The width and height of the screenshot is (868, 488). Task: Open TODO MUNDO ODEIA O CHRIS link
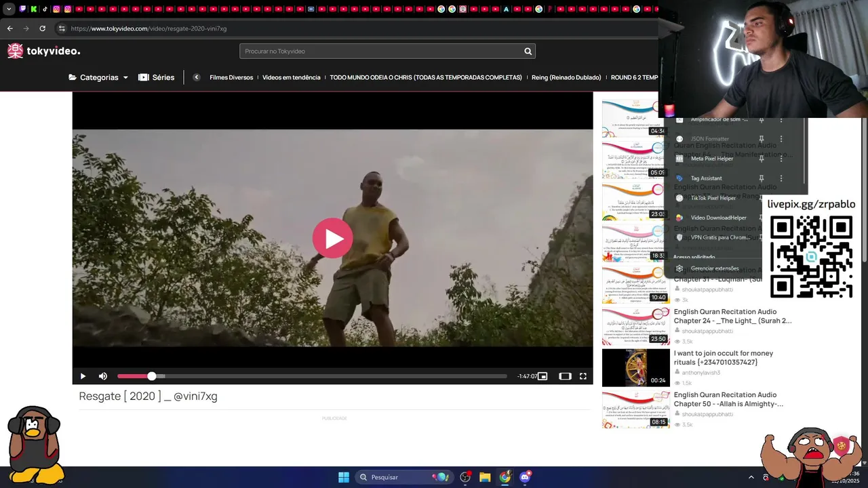coord(426,77)
